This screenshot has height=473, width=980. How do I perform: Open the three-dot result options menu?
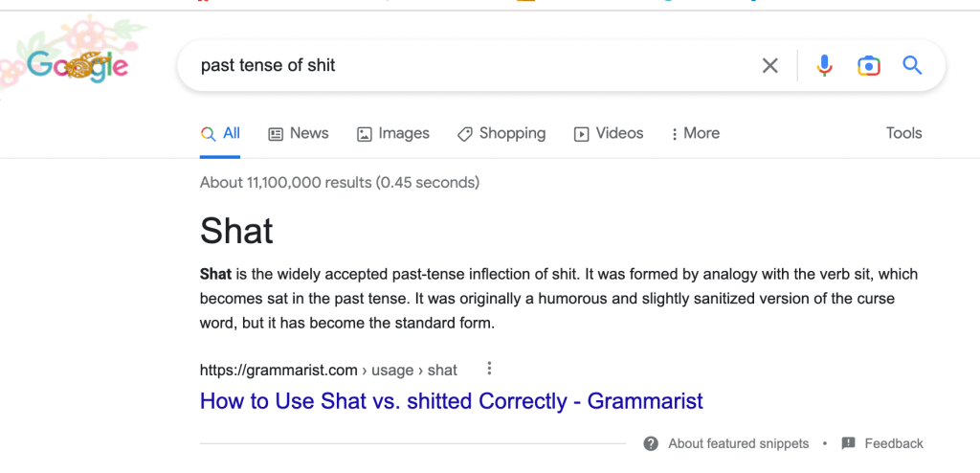pos(489,369)
